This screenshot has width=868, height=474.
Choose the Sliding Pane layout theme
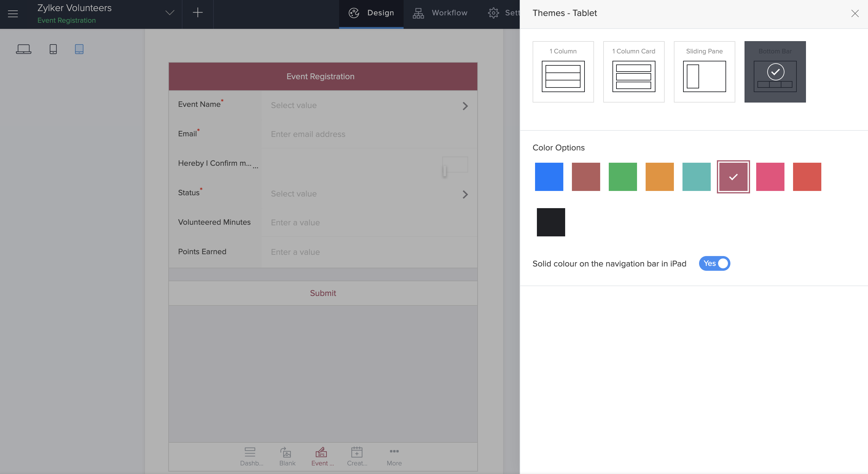point(704,72)
